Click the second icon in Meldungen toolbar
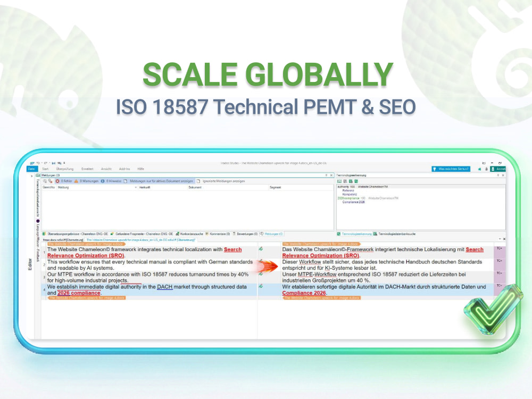This screenshot has width=532, height=399. pyautogui.click(x=51, y=181)
